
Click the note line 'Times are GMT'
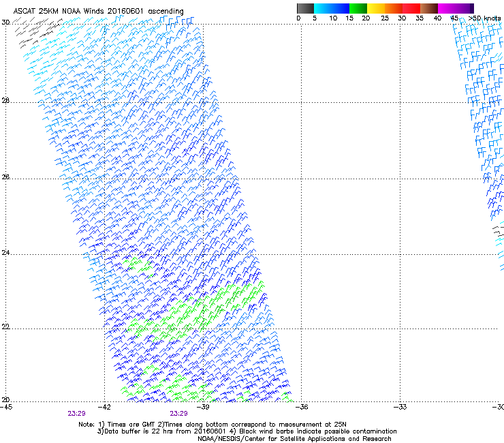click(131, 425)
